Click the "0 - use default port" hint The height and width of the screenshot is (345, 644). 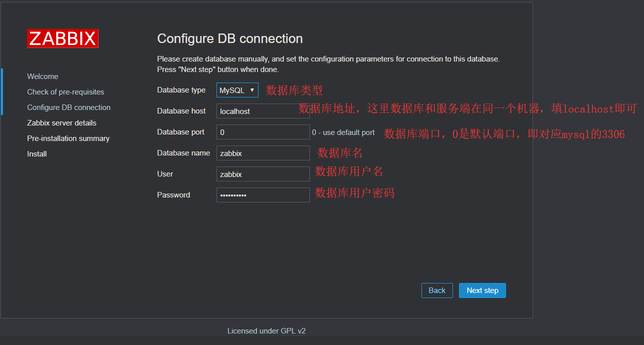click(x=343, y=132)
